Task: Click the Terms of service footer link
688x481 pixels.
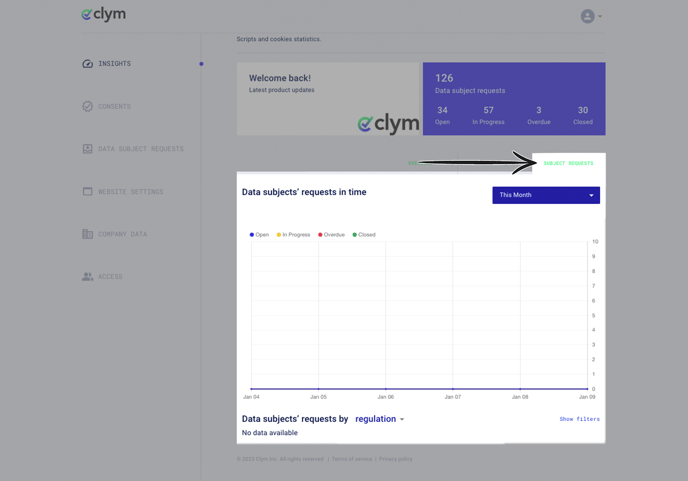Action: point(352,459)
